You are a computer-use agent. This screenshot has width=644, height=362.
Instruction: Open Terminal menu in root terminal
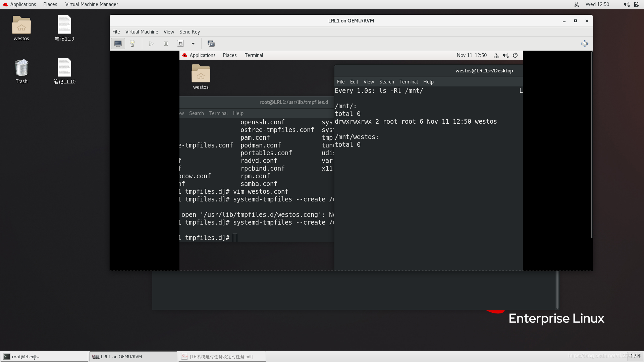click(x=218, y=113)
